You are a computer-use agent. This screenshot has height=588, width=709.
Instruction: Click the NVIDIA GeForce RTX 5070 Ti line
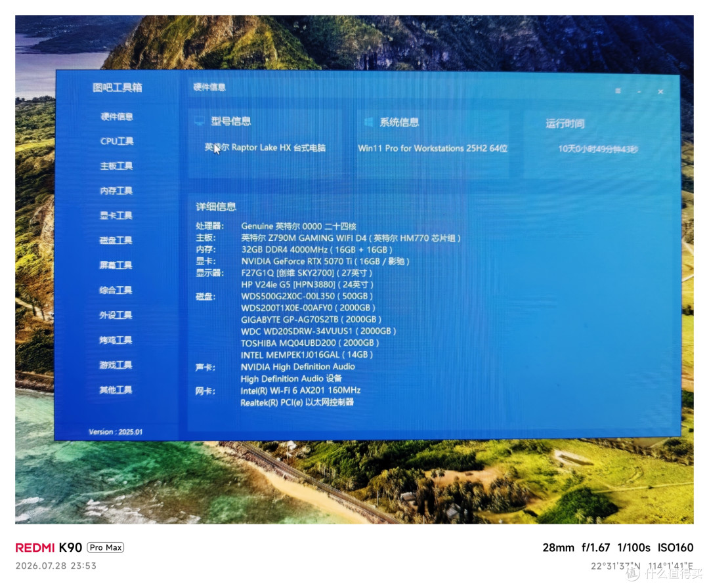[325, 261]
